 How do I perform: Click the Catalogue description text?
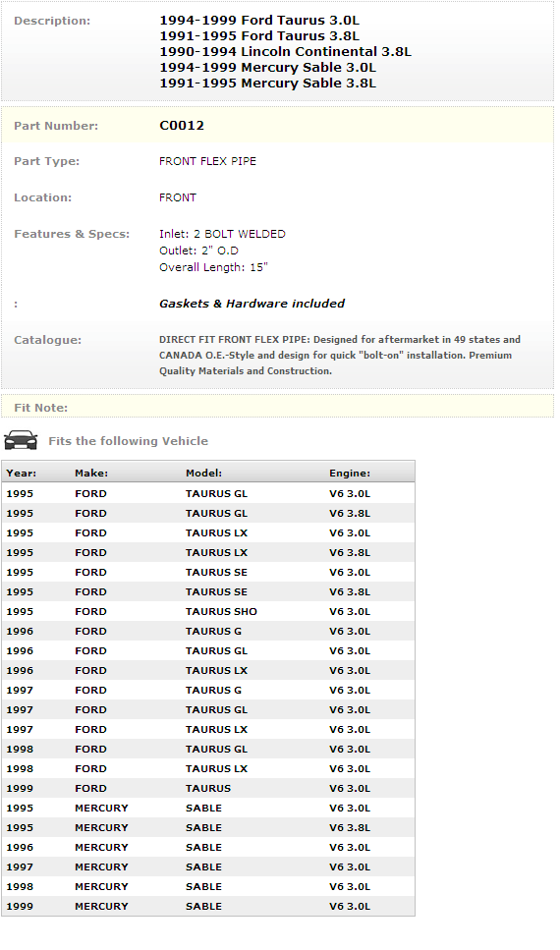tap(339, 355)
